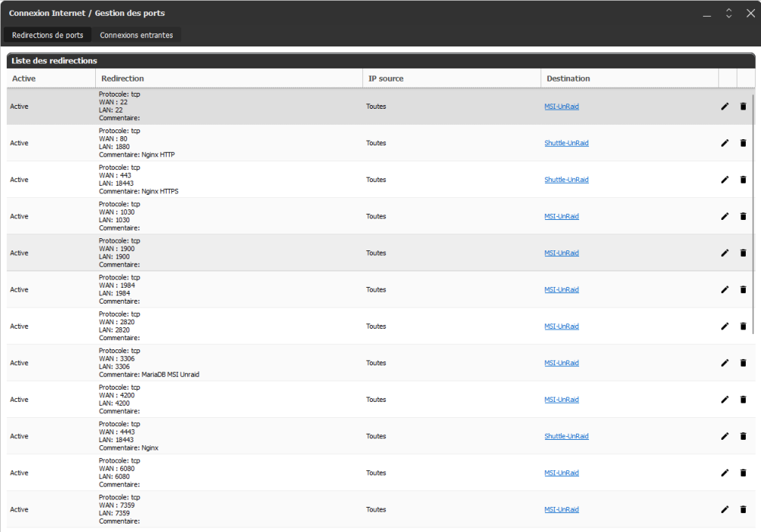The width and height of the screenshot is (761, 532).
Task: Sort by the Active column header
Action: (51, 78)
